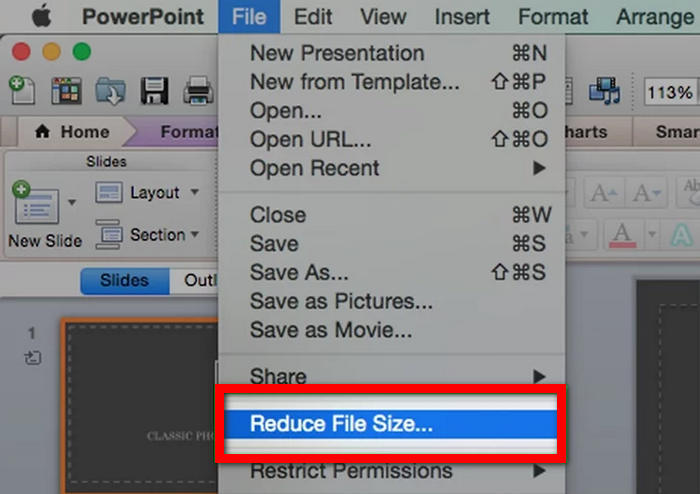Select the Slides view tab
This screenshot has width=700, height=494.
pyautogui.click(x=125, y=281)
